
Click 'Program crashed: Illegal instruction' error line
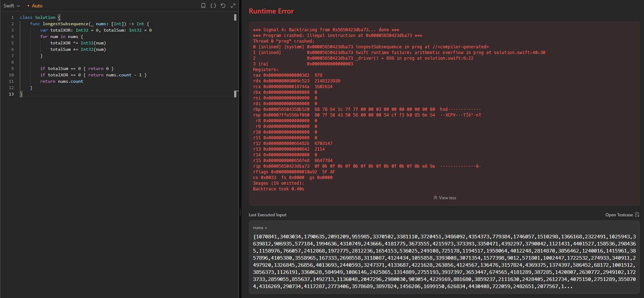pos(337,36)
